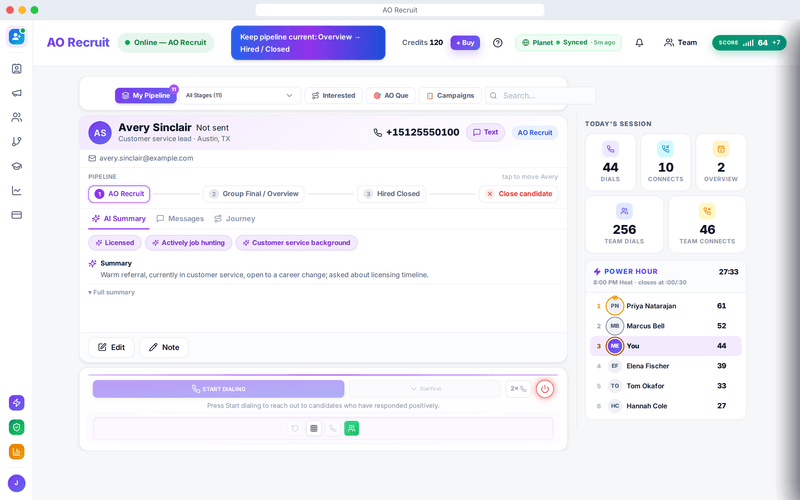Open the megaphone campaigns sidebar icon
Image resolution: width=800 pixels, height=500 pixels.
[16, 93]
